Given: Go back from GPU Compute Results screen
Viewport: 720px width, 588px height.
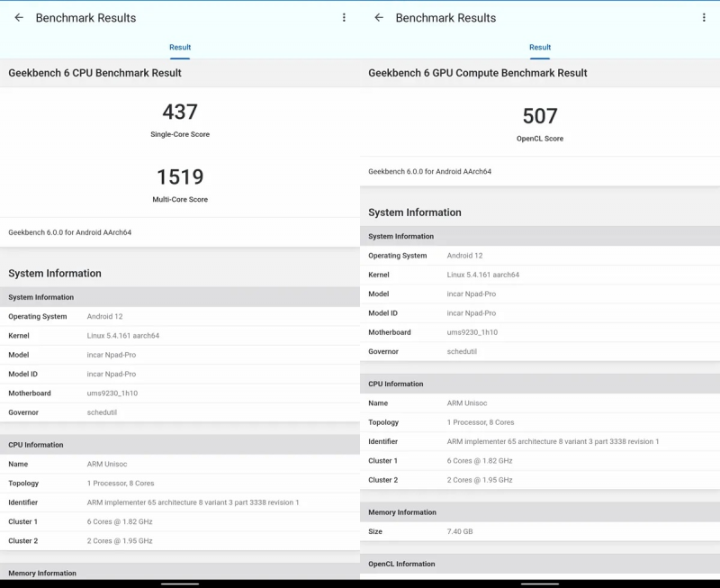Looking at the screenshot, I should coord(379,17).
